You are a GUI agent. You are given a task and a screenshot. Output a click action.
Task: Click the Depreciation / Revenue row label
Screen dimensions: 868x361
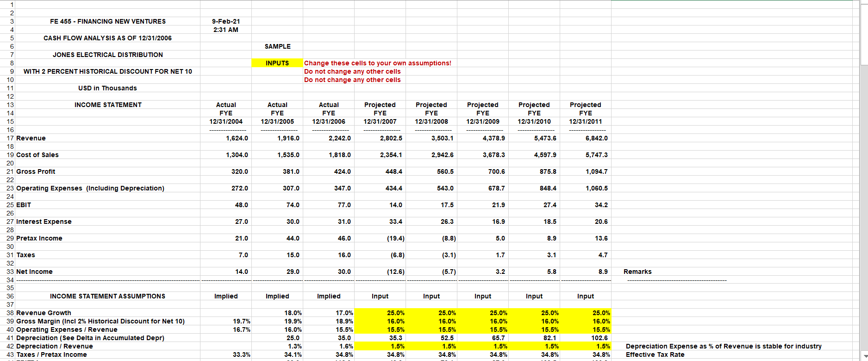(55, 346)
